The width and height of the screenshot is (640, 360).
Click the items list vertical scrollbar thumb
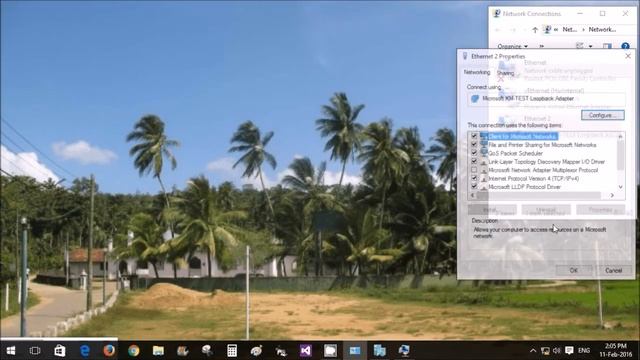point(620,155)
